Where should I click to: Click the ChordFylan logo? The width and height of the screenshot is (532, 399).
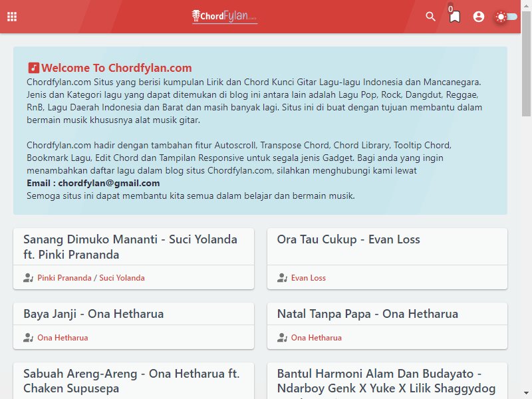pyautogui.click(x=225, y=16)
